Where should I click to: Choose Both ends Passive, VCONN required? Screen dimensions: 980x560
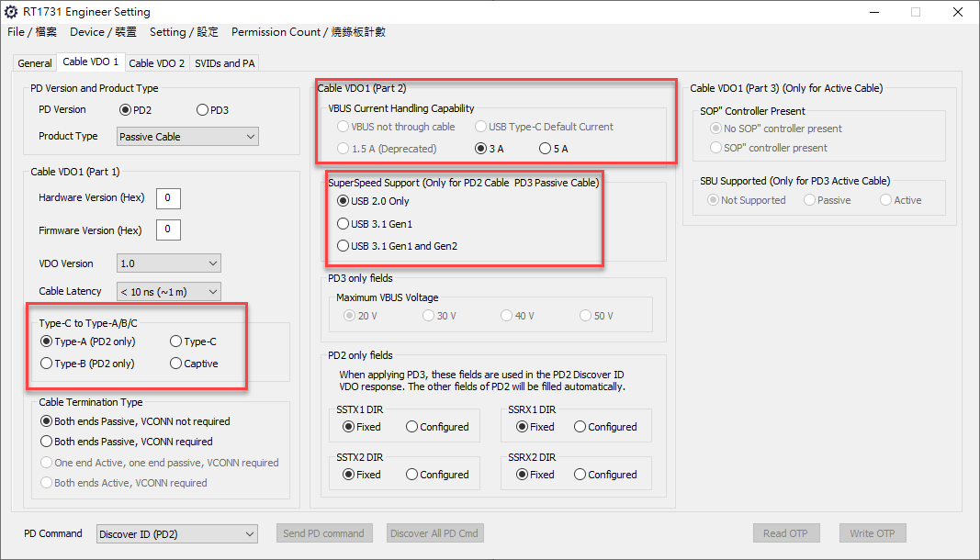pyautogui.click(x=47, y=442)
